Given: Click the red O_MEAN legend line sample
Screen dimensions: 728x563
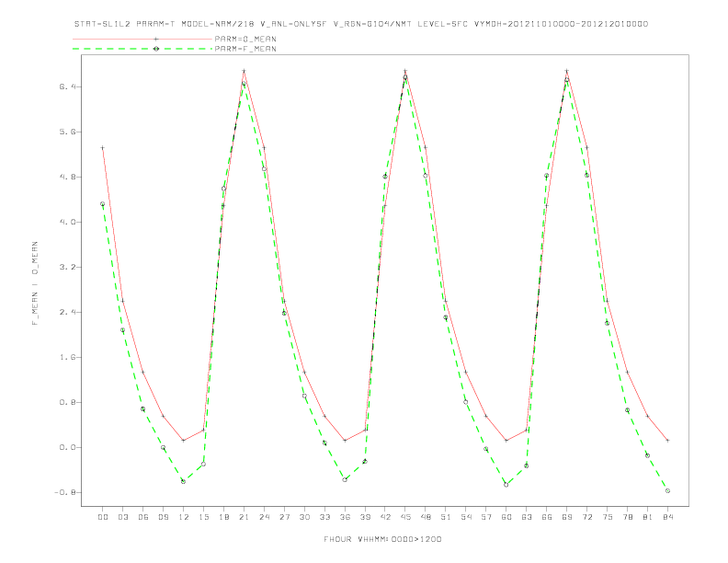Looking at the screenshot, I should click(x=142, y=39).
